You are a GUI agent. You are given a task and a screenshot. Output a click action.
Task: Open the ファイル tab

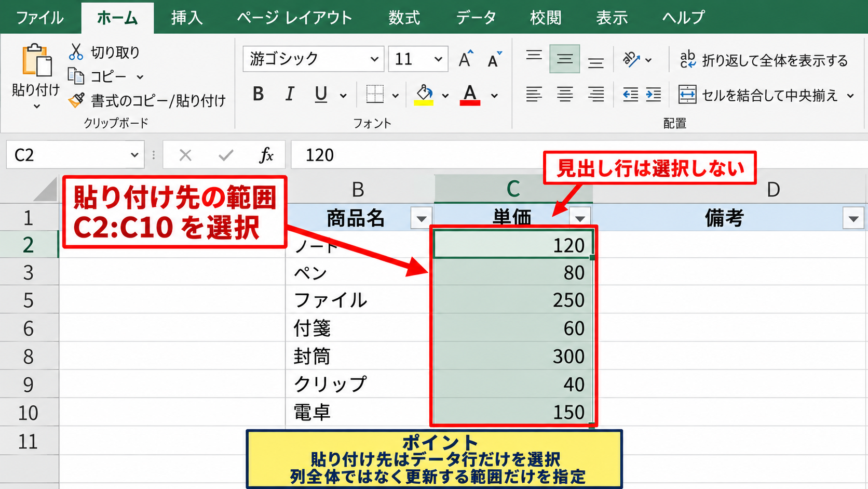click(x=40, y=18)
